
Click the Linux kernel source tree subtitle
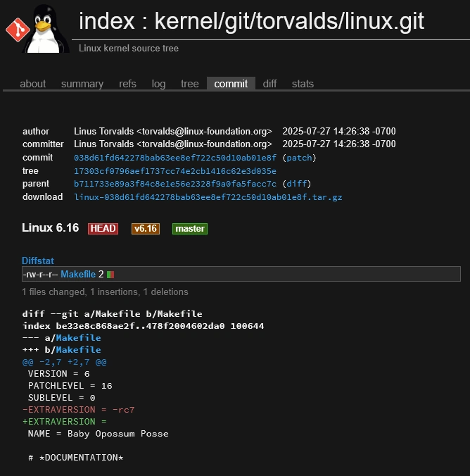(x=129, y=49)
